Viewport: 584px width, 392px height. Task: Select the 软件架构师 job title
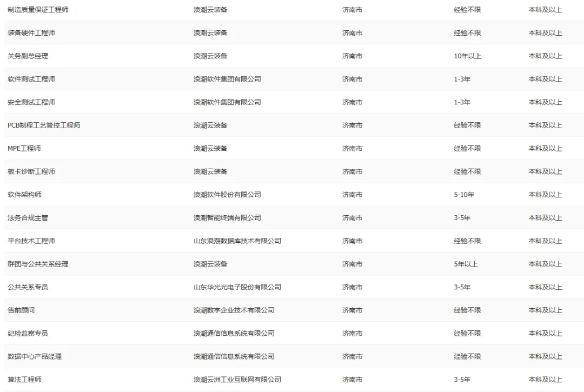(24, 194)
